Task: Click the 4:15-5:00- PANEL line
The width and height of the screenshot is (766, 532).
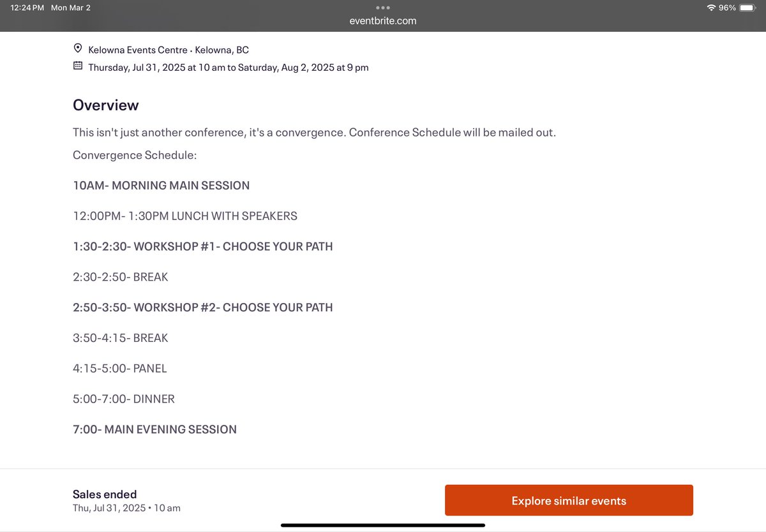Action: (120, 368)
